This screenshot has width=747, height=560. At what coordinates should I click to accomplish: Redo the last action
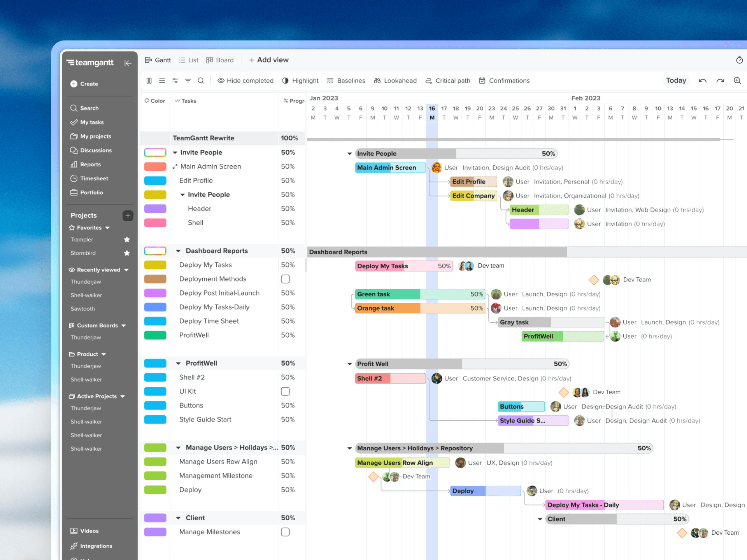pos(720,80)
